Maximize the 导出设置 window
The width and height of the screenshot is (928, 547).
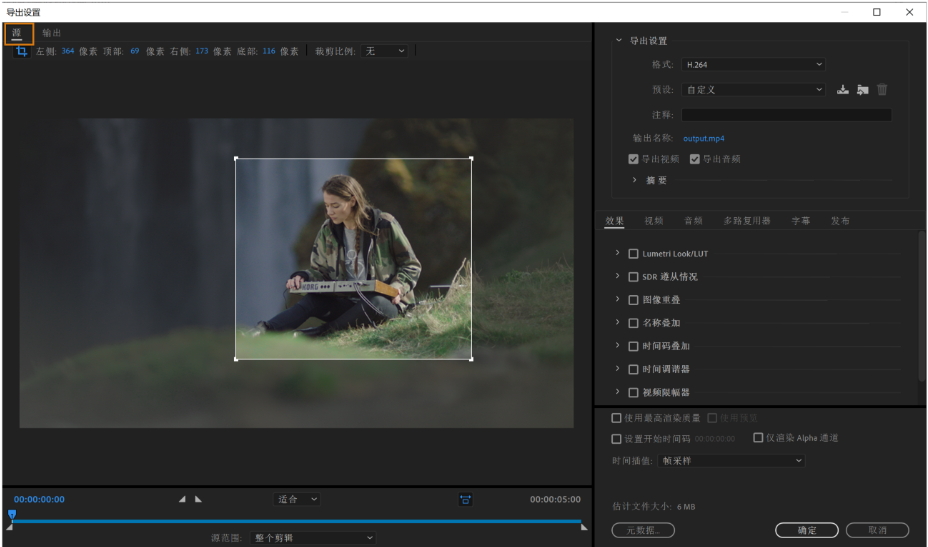tap(877, 12)
